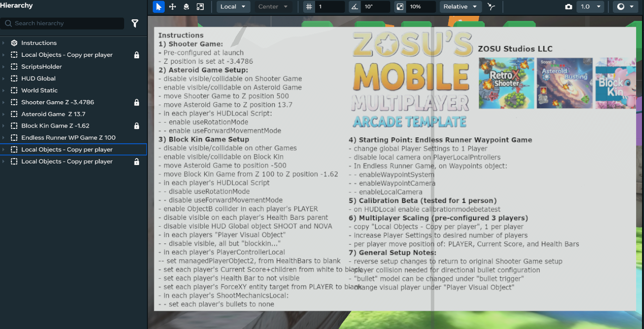This screenshot has width=644, height=329.
Task: Select HUD Global in hierarchy
Action: pyautogui.click(x=73, y=79)
